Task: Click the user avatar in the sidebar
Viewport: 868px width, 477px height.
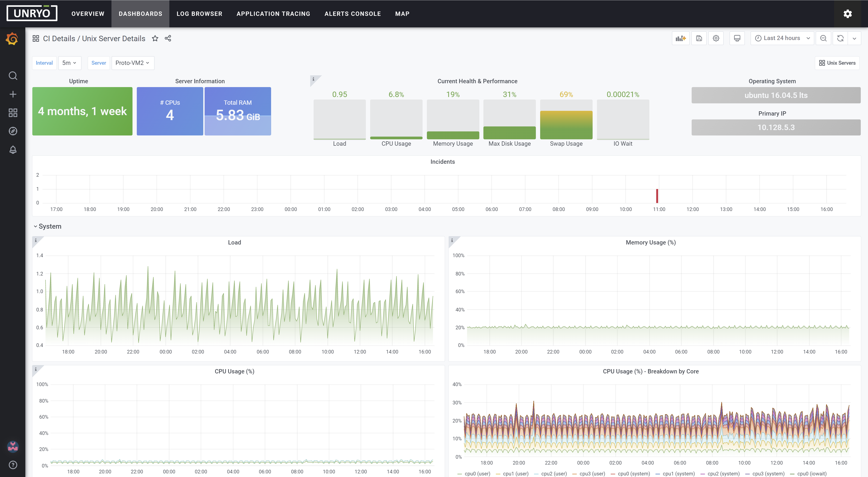Action: 13,447
